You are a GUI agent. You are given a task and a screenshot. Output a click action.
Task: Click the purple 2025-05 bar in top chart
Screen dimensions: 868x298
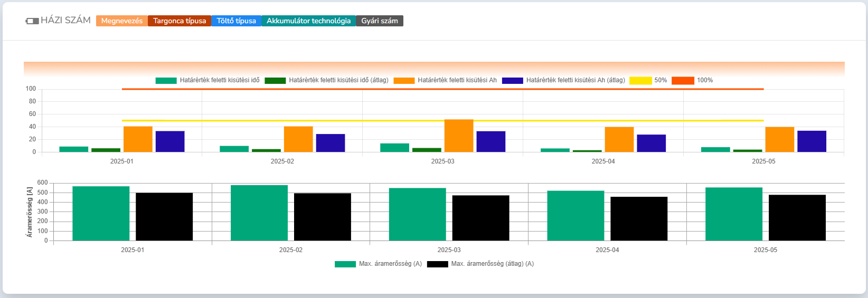(x=812, y=141)
